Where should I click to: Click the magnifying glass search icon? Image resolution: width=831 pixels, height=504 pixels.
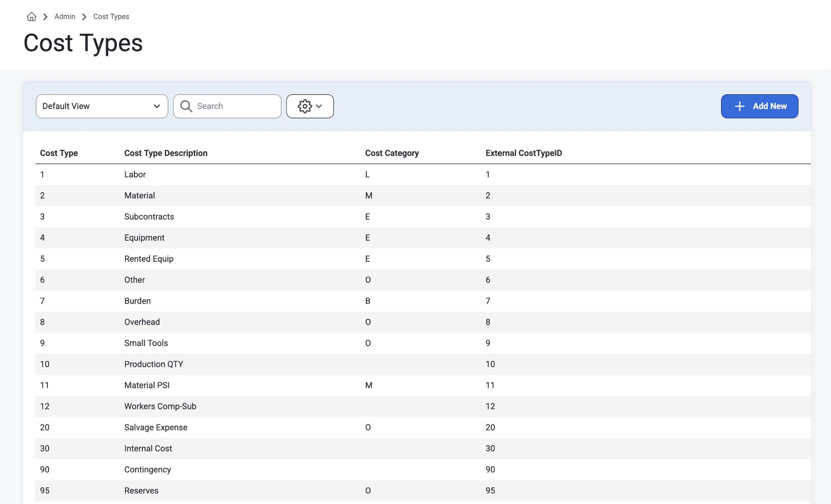click(186, 106)
